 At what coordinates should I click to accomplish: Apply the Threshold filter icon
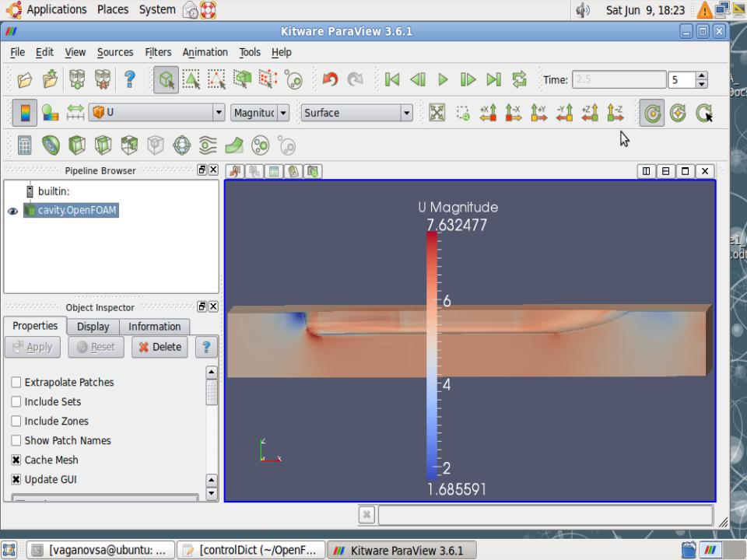tap(129, 145)
